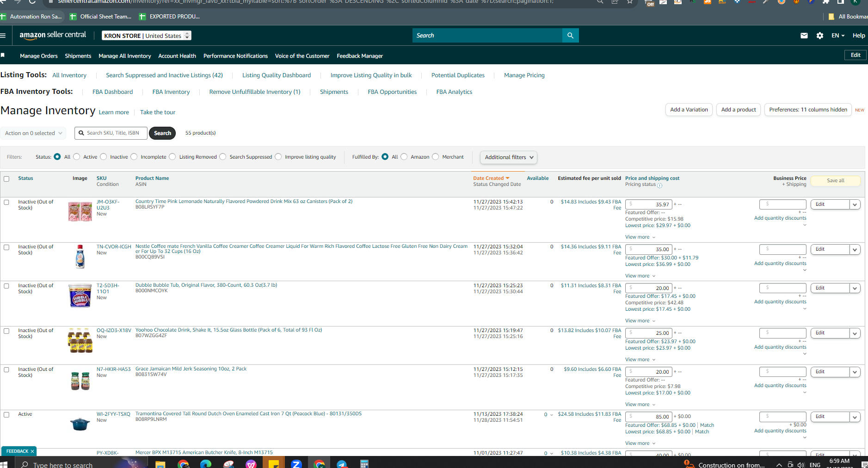
Task: Open the EXPORTED PRODU... bookmark
Action: pyautogui.click(x=169, y=17)
